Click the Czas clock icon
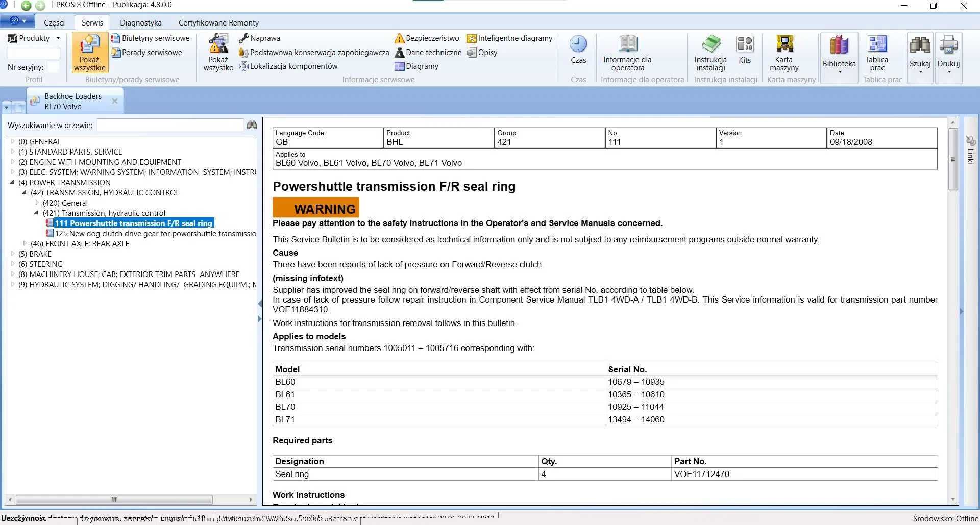980x525 pixels. (x=578, y=49)
